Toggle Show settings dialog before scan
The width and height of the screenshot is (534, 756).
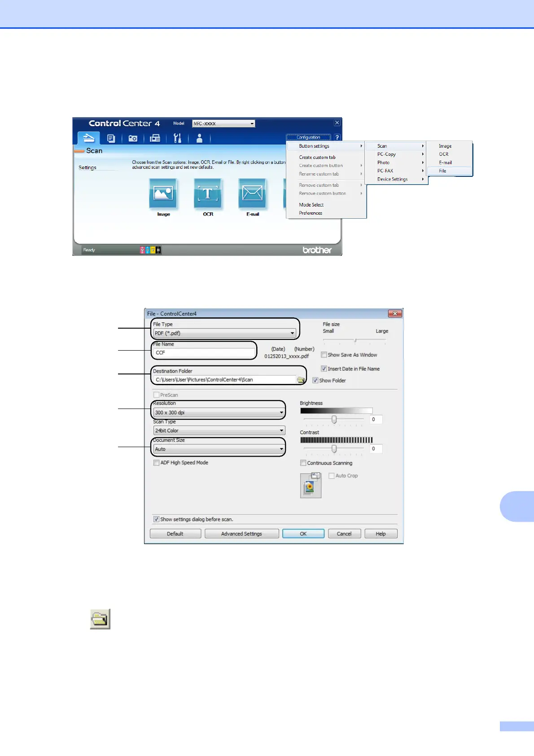[x=156, y=519]
